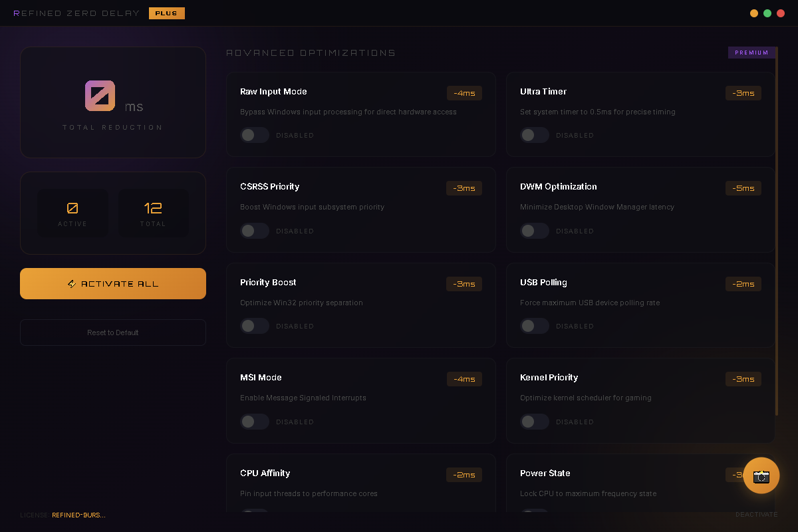Toggle CSRSS Priority on
Screen dimensions: 798x532
254,231
